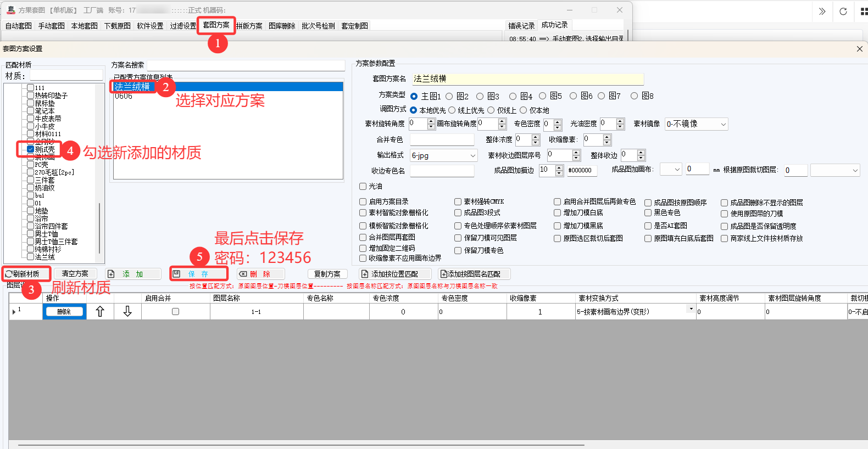Click the 保存 save disk icon

(177, 274)
